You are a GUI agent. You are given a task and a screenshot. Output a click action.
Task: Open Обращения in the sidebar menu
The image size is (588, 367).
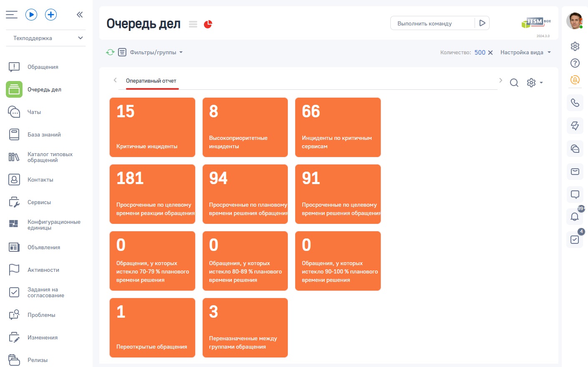coord(43,67)
